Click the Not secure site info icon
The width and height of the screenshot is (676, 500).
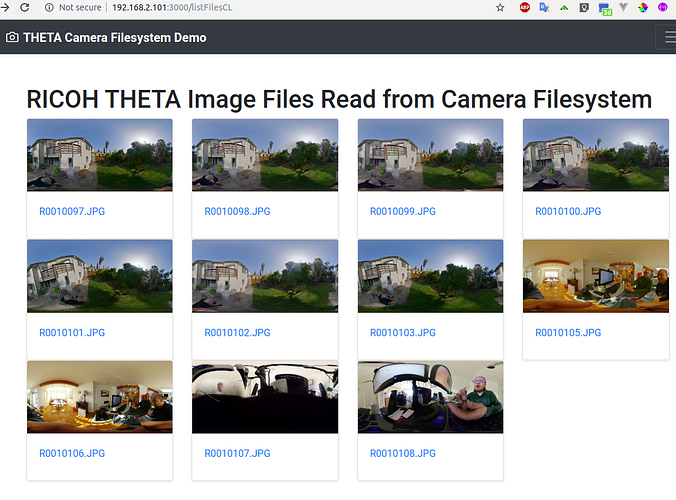click(50, 7)
